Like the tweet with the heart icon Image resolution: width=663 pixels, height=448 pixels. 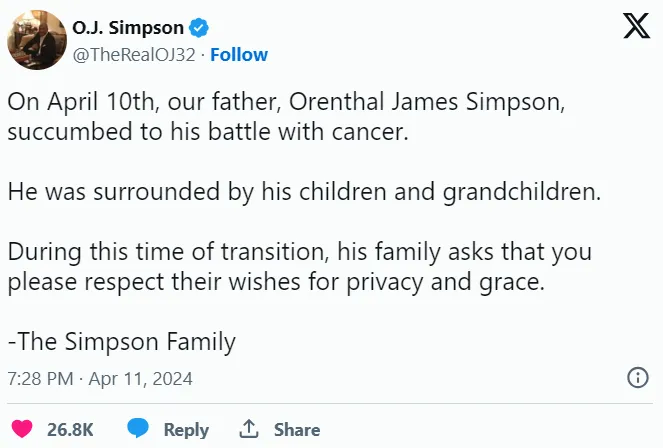[21, 429]
